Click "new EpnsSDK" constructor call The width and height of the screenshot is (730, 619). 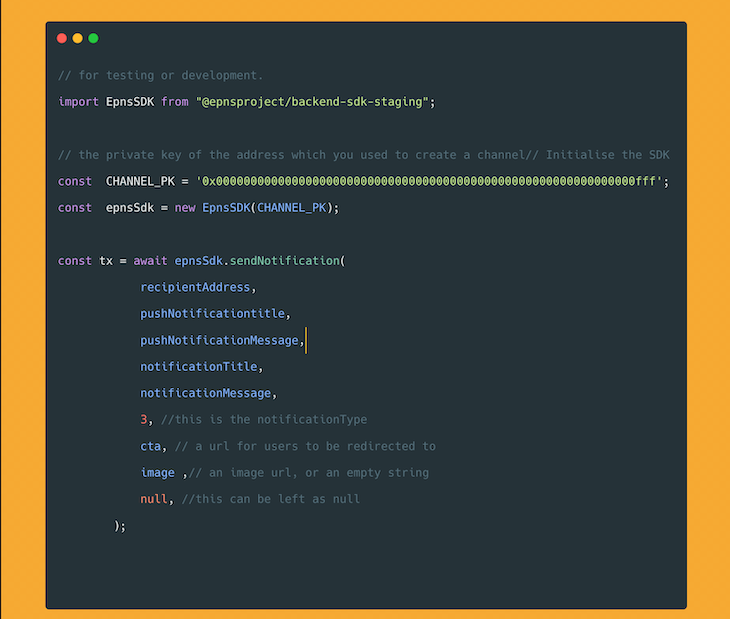click(212, 208)
